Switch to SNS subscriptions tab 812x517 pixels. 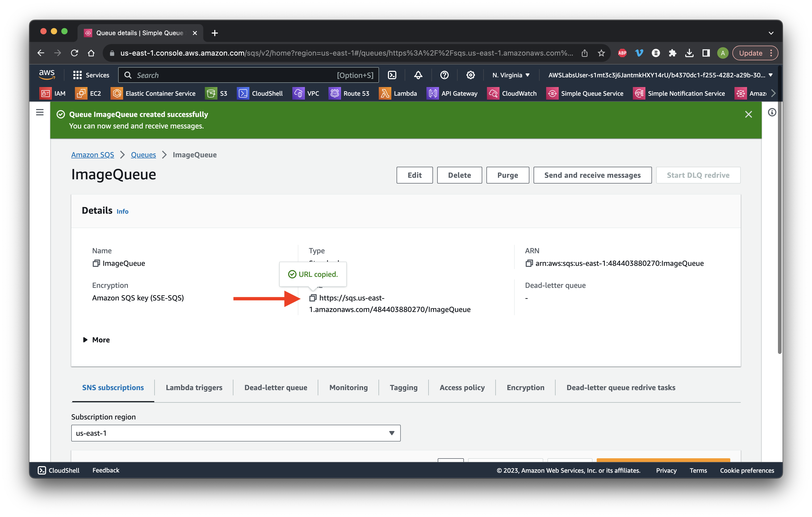point(113,387)
